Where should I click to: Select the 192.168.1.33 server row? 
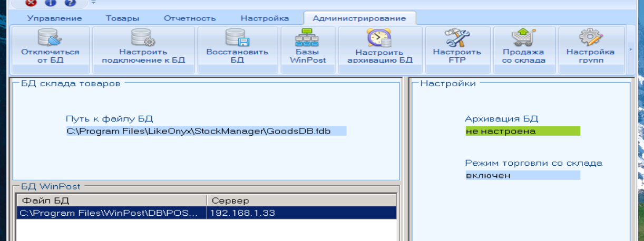[242, 213]
